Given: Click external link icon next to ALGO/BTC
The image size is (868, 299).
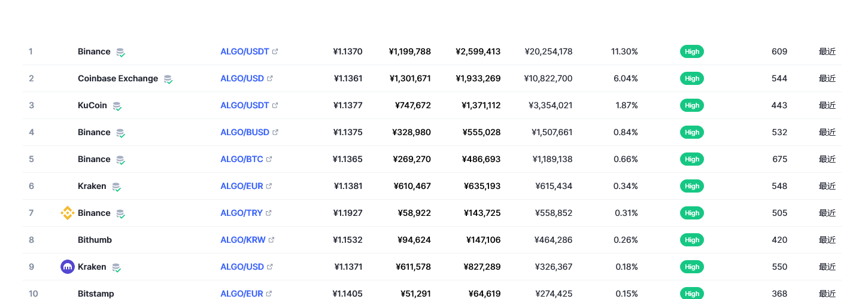Looking at the screenshot, I should click(269, 159).
